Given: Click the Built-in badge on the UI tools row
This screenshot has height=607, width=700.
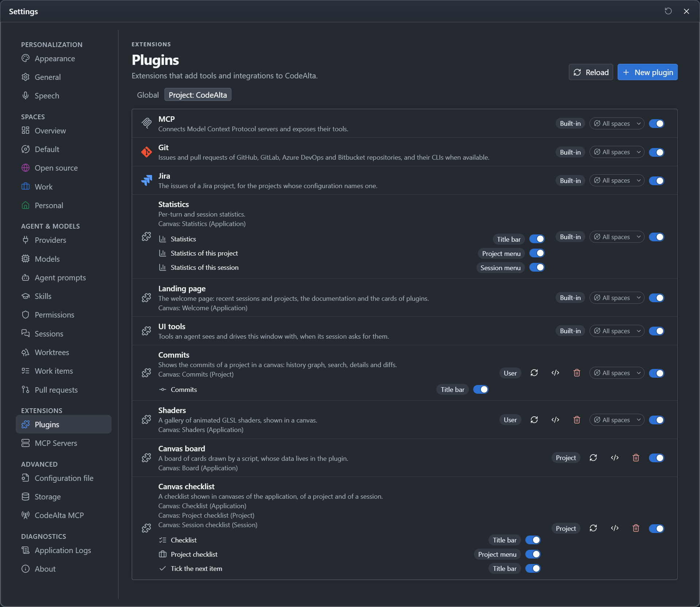Looking at the screenshot, I should coord(570,331).
